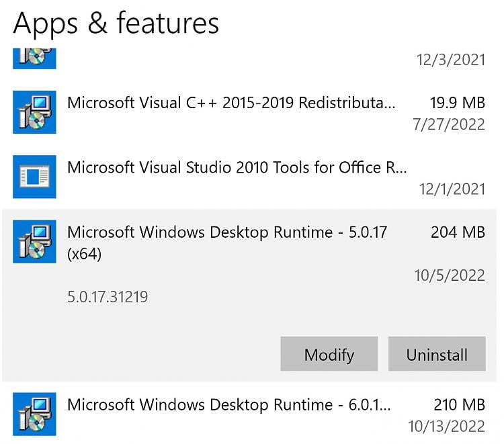The width and height of the screenshot is (504, 444).
Task: Click the Windows Desktop Runtime 5.0.17 installer icon
Action: 34,242
